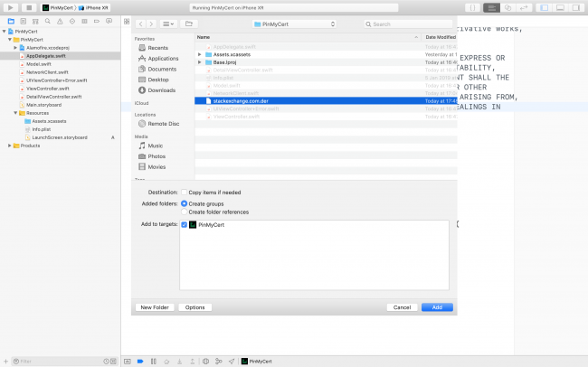Select Documents in Favorites sidebar
This screenshot has width=588, height=367.
pos(157,69)
